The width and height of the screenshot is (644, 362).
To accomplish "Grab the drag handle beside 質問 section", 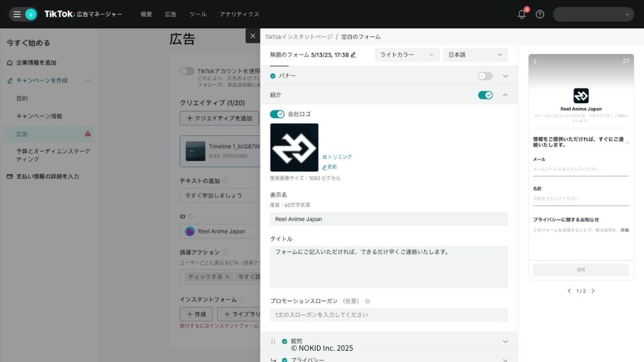I will [273, 341].
